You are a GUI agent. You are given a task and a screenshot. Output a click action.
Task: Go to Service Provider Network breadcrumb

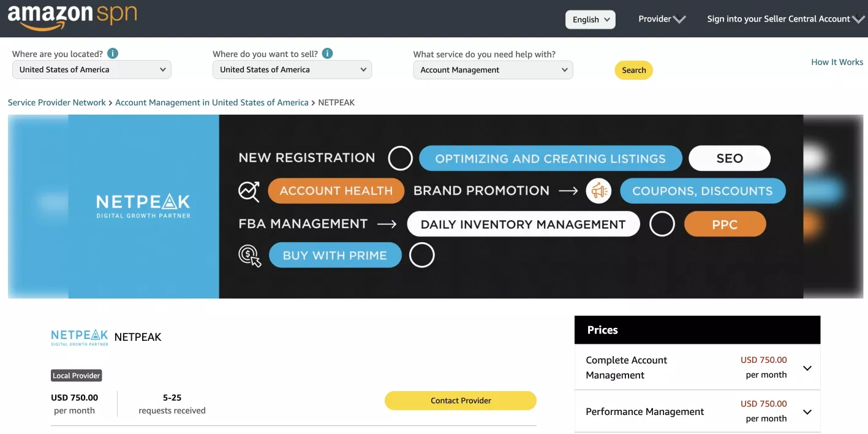tap(57, 102)
